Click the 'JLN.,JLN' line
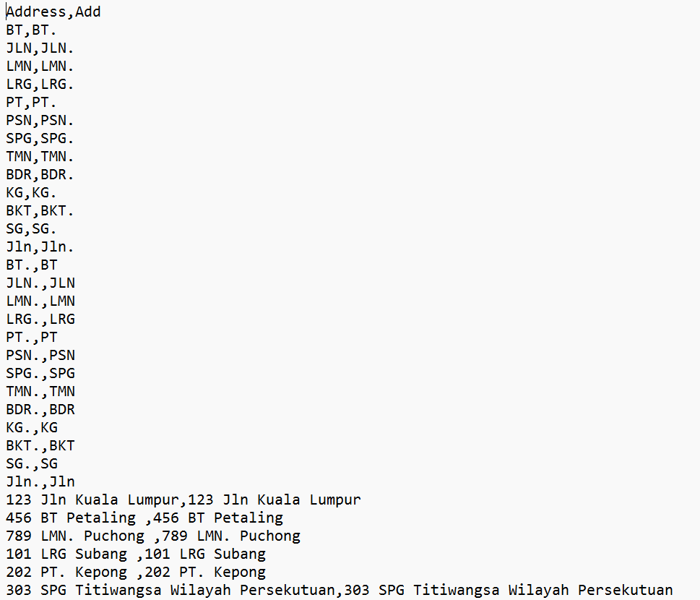 coord(40,283)
